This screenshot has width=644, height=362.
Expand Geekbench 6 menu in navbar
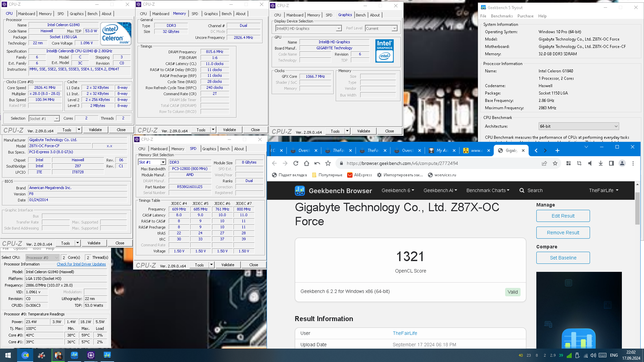tap(398, 190)
